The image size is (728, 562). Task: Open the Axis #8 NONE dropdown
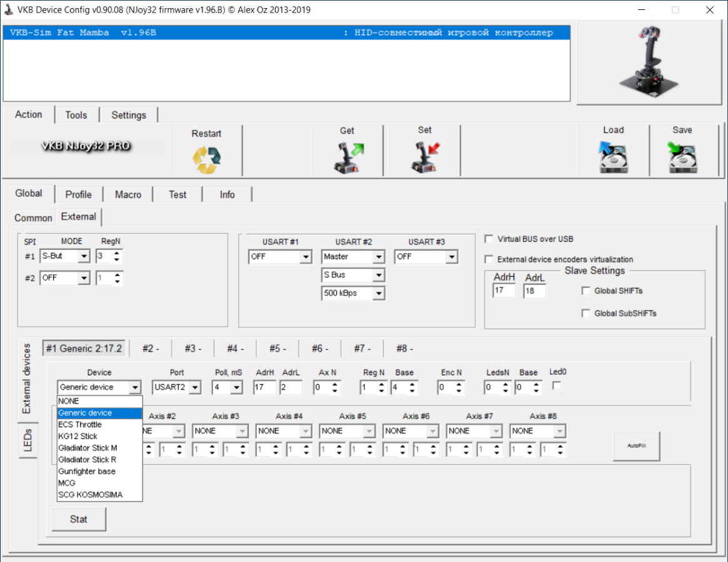559,431
